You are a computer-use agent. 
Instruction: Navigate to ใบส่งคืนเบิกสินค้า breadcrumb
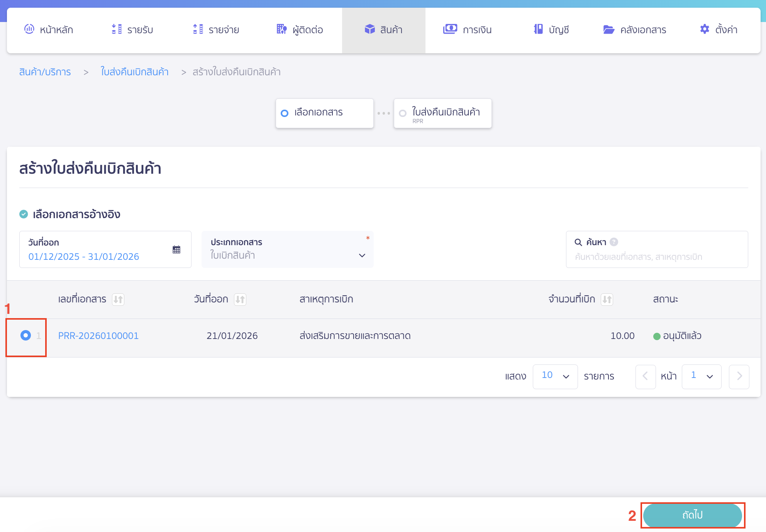(134, 72)
